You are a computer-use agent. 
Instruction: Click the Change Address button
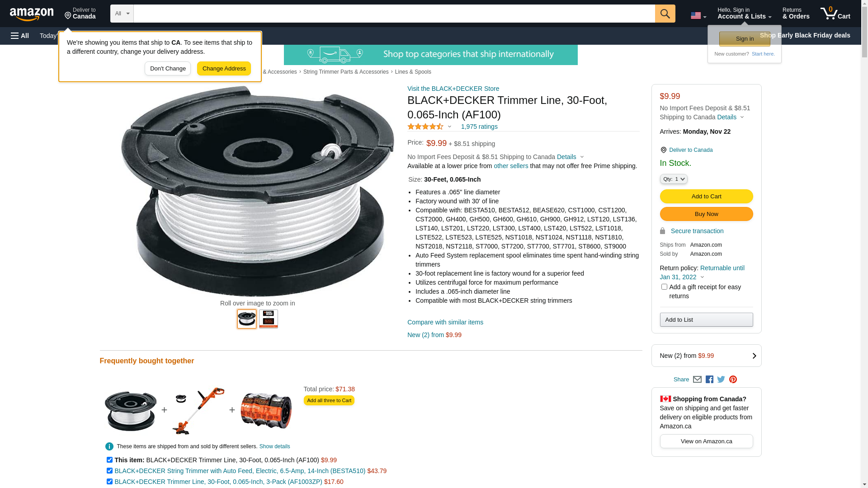(x=224, y=69)
